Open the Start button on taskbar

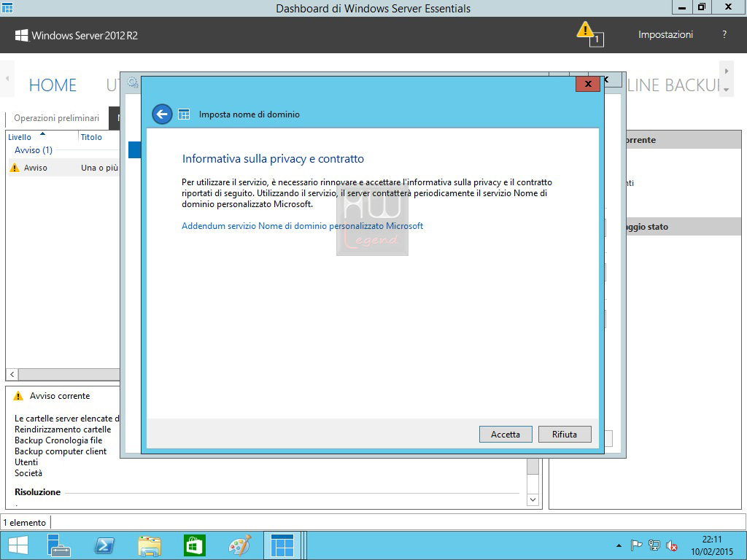[18, 545]
